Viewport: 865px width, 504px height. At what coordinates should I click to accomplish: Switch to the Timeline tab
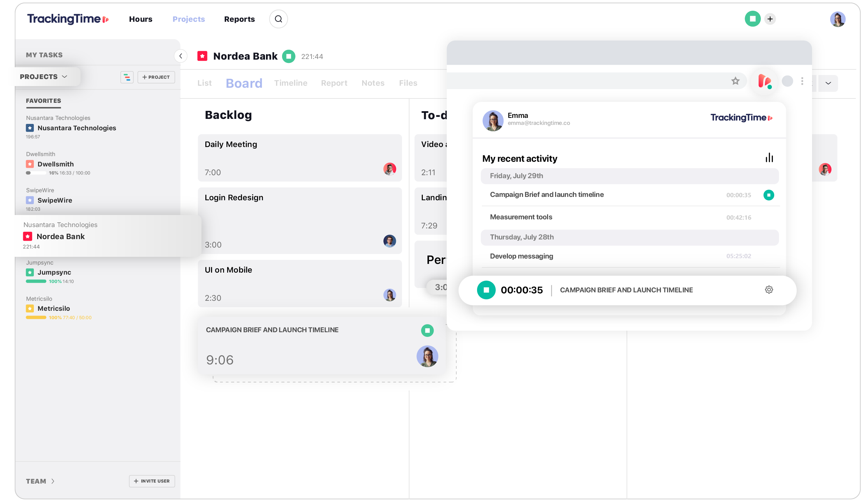pyautogui.click(x=291, y=82)
